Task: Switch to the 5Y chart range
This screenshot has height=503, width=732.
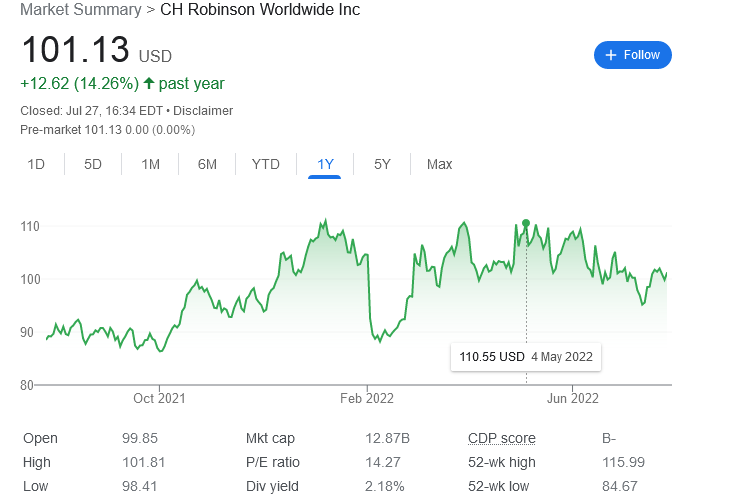Action: click(382, 164)
